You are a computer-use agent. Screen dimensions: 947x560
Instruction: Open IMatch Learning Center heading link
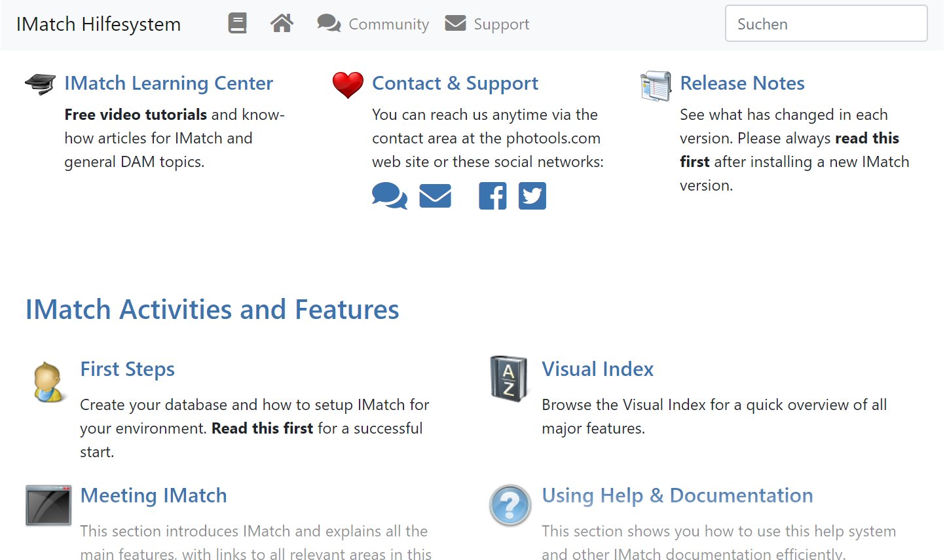(x=168, y=83)
